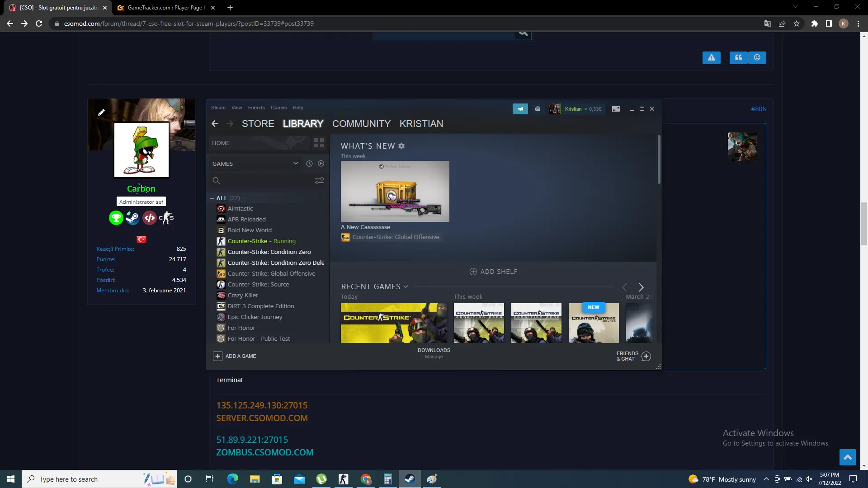This screenshot has width=868, height=488.
Task: Open advanced filter settings icon in library search
Action: 319,181
